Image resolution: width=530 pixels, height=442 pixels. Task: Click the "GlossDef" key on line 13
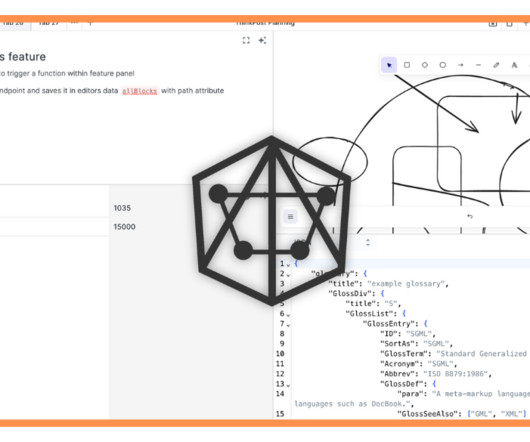click(403, 384)
